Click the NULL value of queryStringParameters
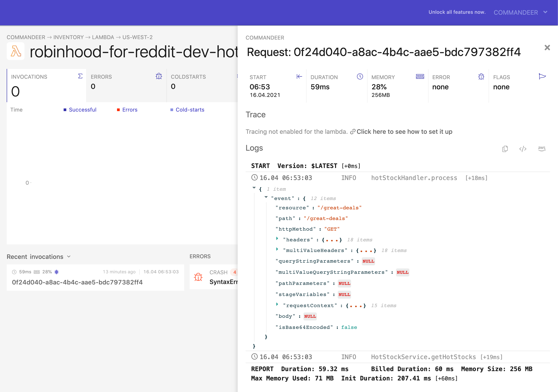The width and height of the screenshot is (558, 392). (x=368, y=261)
